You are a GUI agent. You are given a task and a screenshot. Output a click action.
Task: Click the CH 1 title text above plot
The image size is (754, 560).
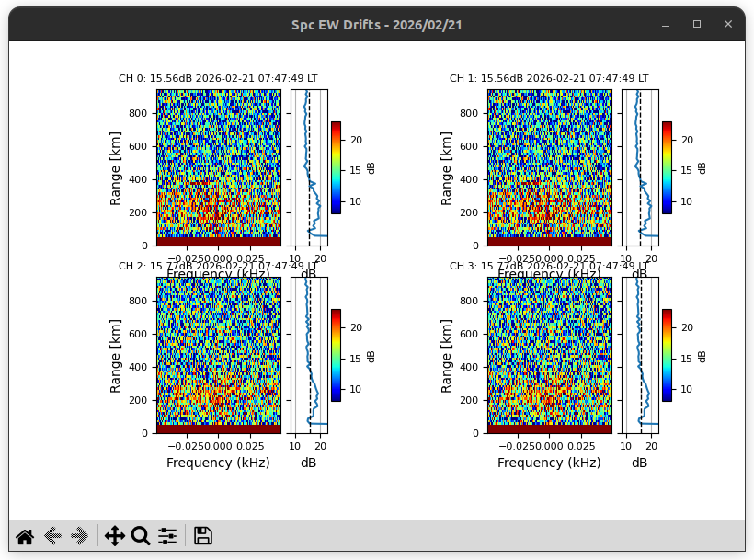click(549, 79)
